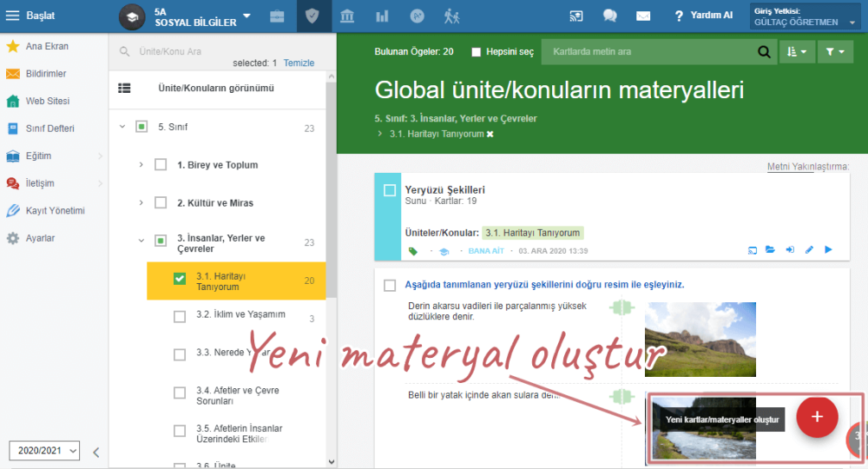Open the chat bubbles icon

click(610, 16)
